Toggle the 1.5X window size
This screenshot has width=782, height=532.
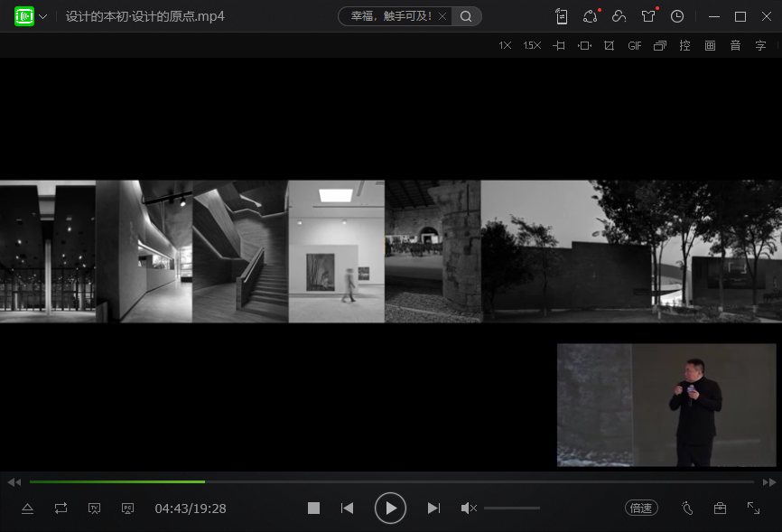(x=532, y=45)
